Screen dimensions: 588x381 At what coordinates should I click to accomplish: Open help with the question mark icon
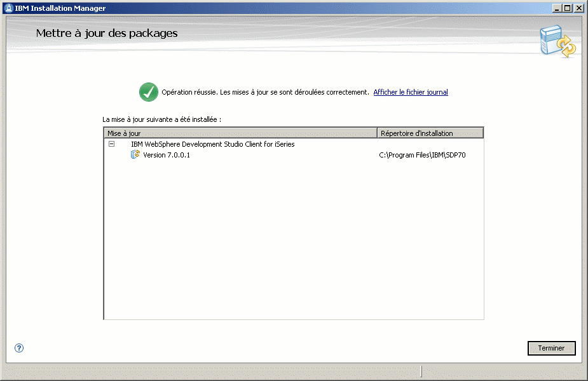[x=19, y=348]
